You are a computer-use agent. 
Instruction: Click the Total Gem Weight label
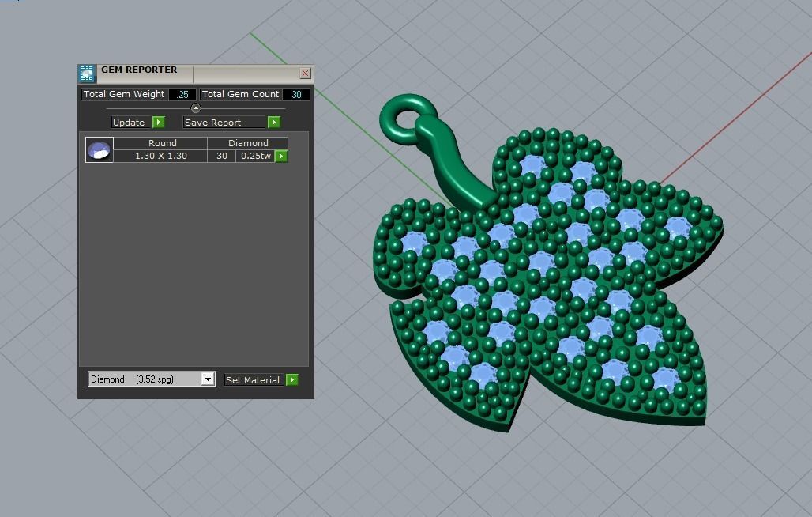click(x=124, y=94)
